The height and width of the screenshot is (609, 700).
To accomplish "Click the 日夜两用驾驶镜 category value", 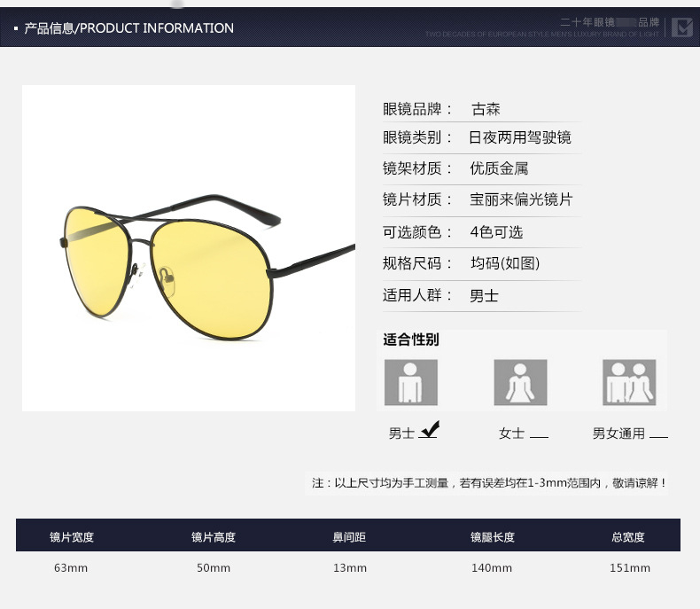I will tap(520, 137).
